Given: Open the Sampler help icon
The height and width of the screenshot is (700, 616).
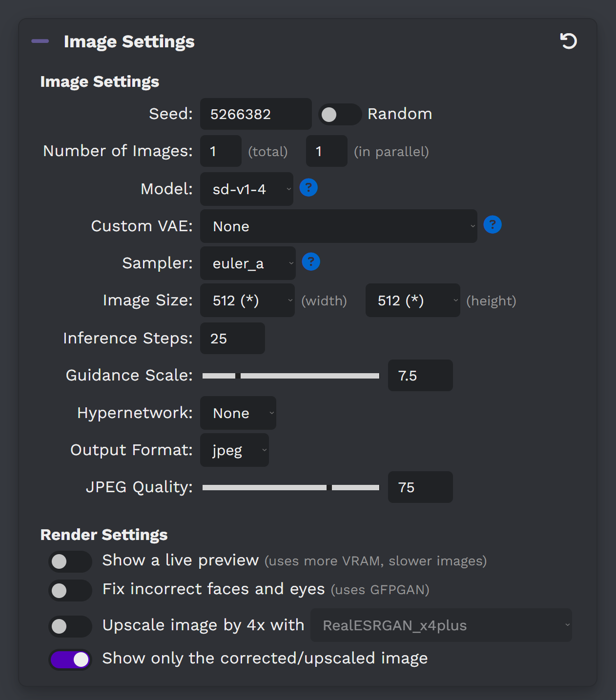Looking at the screenshot, I should click(311, 262).
